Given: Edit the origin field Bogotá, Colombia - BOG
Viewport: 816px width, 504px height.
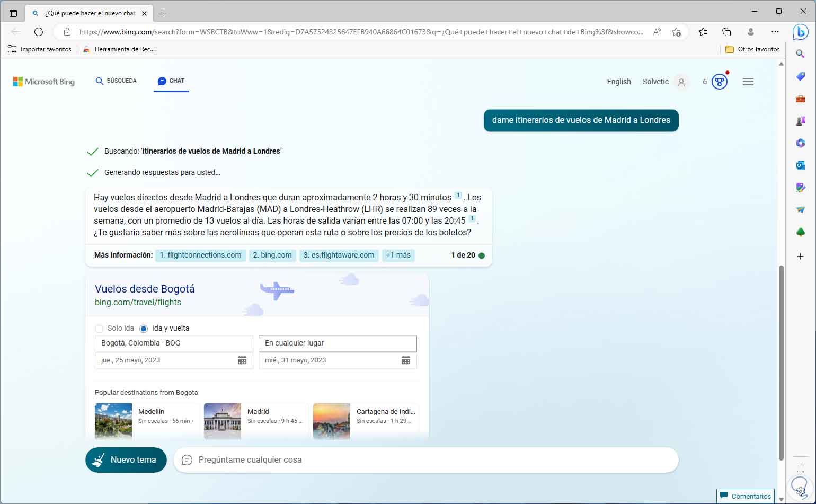Looking at the screenshot, I should tap(174, 343).
